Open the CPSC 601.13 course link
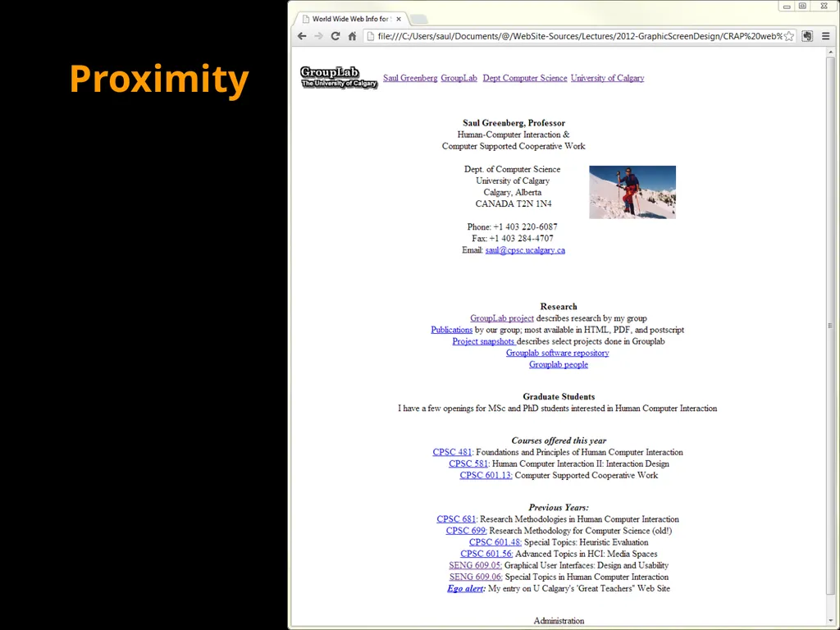Viewport: 840px width, 630px height. (x=486, y=475)
